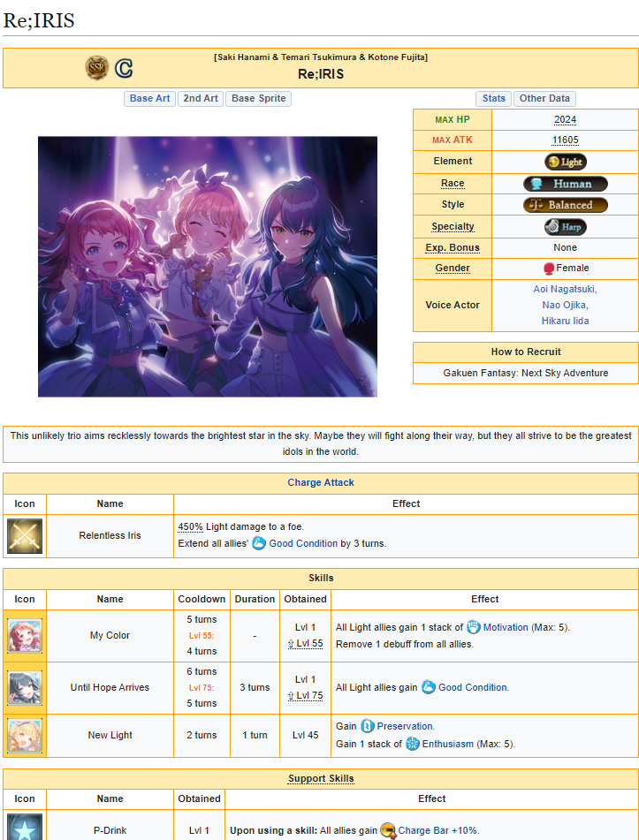Open the Hikaru Iida voice actor link
The image size is (639, 840).
565,321
